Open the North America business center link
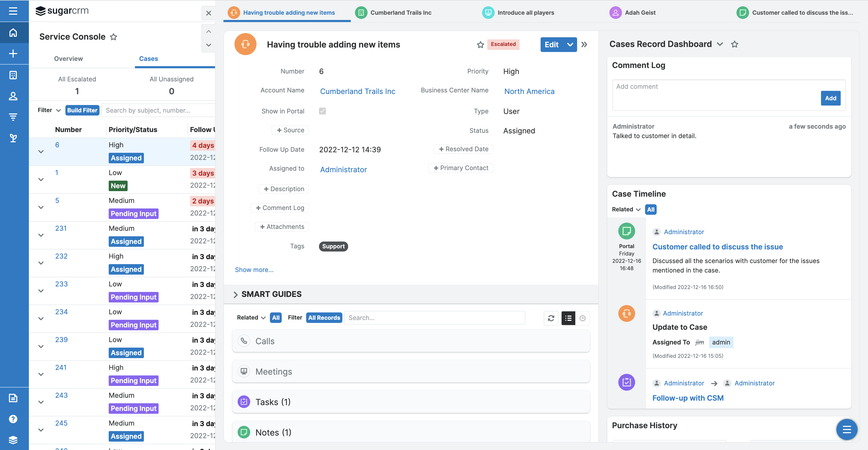The width and height of the screenshot is (868, 450). (x=529, y=91)
